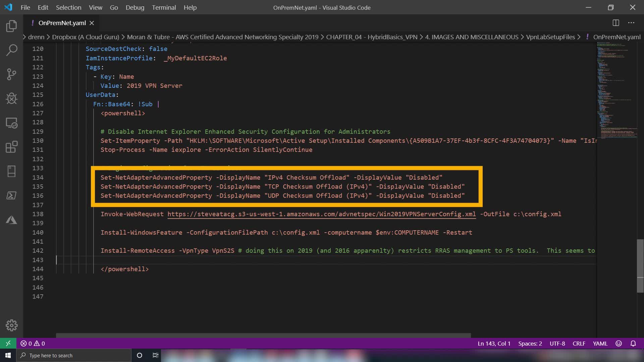Open the notifications bell in status bar
Viewport: 644px width, 362px height.
click(633, 344)
